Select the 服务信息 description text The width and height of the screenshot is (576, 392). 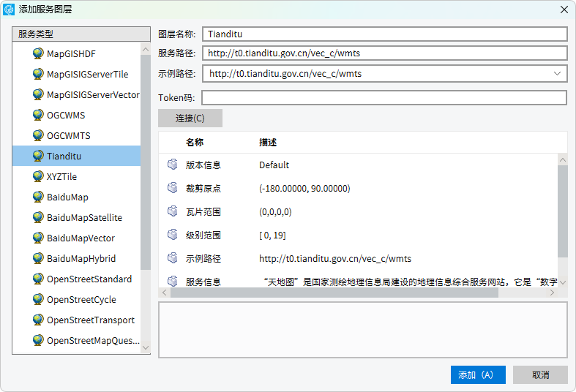(x=411, y=282)
